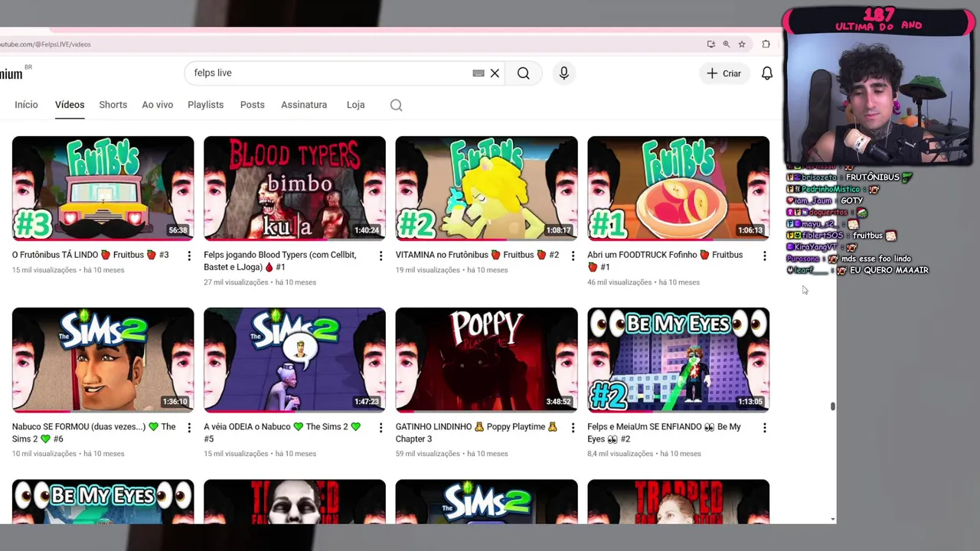Image resolution: width=980 pixels, height=551 pixels.
Task: Open options menu for Nabuco SE FORMOU video
Action: [x=189, y=428]
